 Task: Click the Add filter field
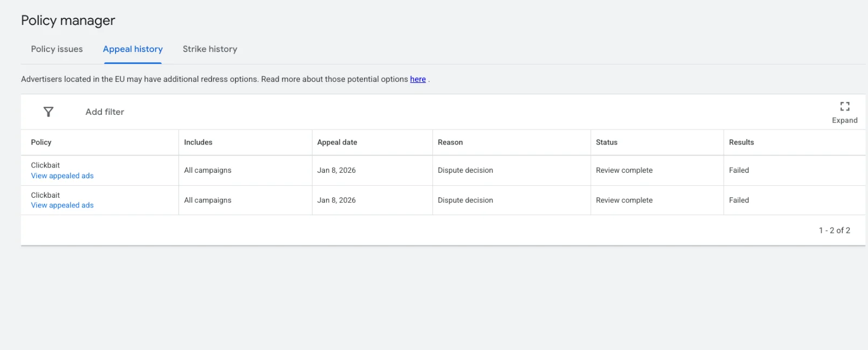coord(105,112)
